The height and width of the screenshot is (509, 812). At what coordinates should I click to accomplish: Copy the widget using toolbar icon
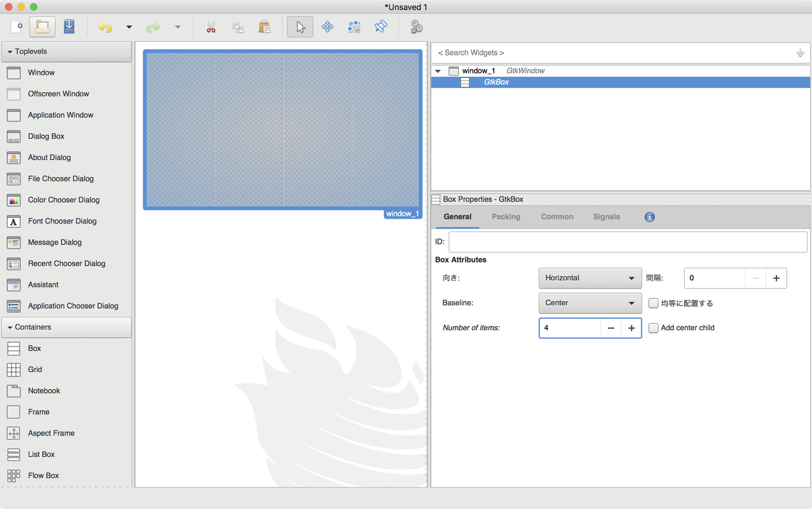[x=238, y=27]
